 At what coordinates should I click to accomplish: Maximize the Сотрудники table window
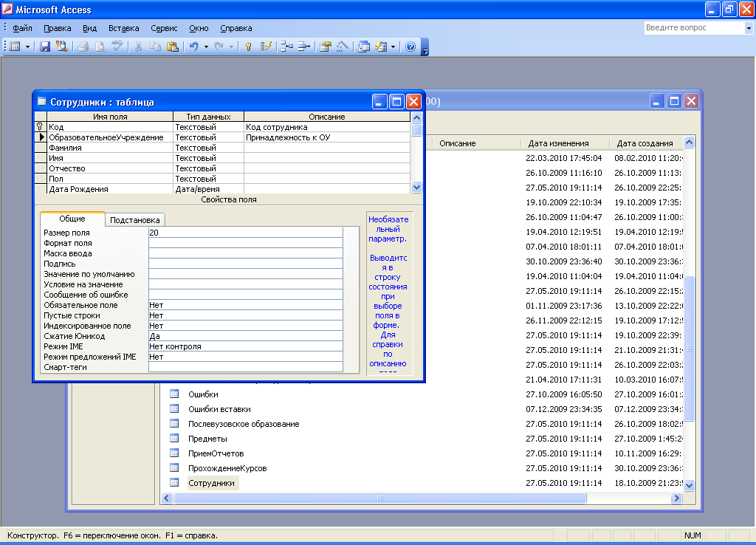[x=396, y=102]
